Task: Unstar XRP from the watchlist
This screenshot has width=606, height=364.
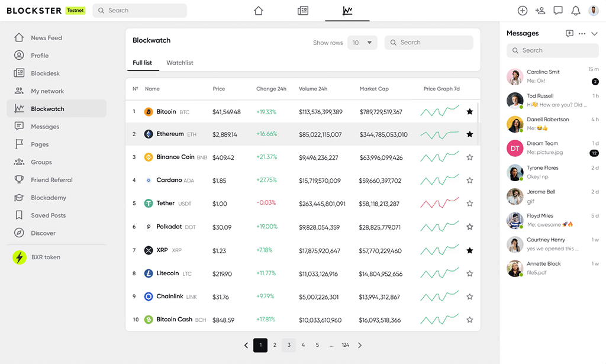Action: tap(469, 250)
